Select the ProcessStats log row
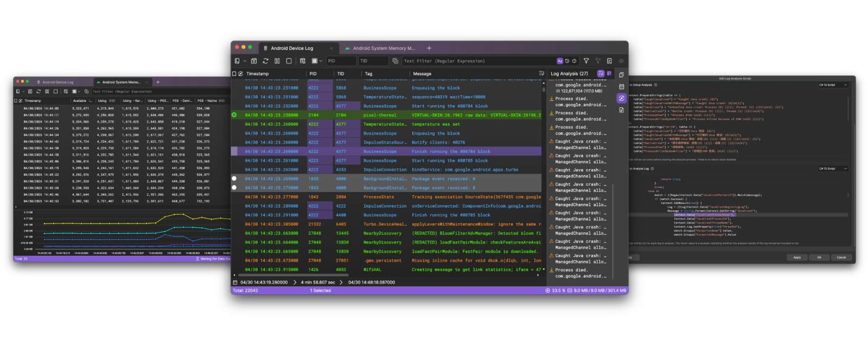The image size is (868, 347). tap(386, 197)
